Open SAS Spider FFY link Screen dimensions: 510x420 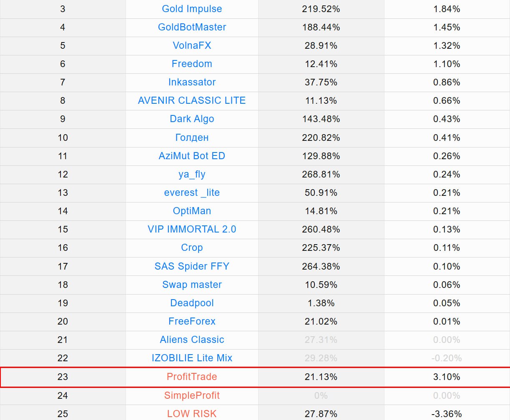tap(192, 266)
